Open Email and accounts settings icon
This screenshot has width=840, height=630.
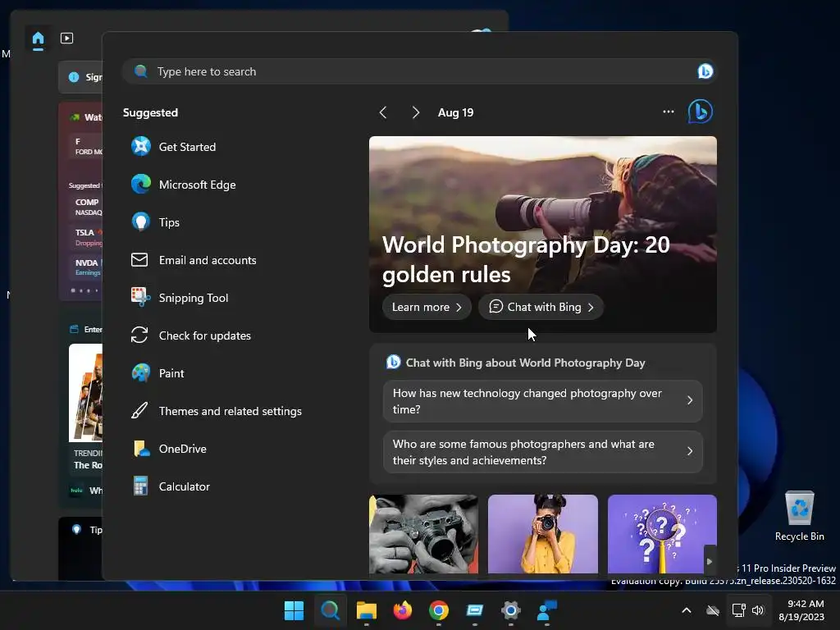click(x=139, y=260)
